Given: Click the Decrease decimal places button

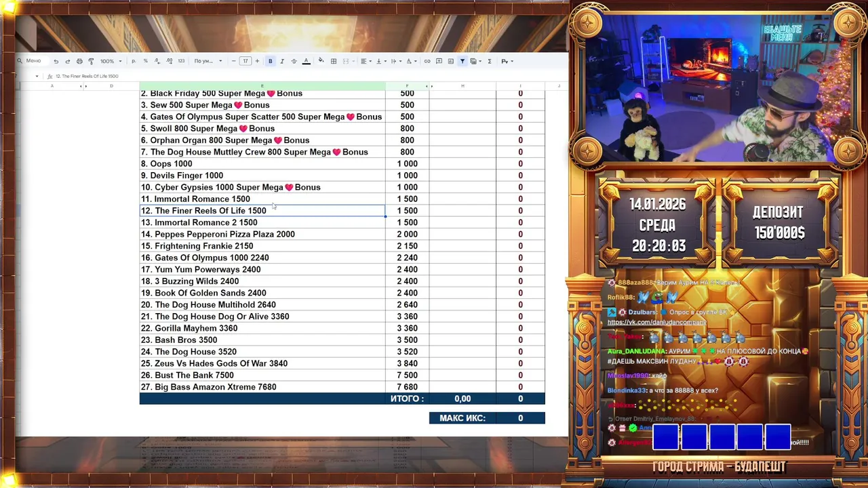Looking at the screenshot, I should tap(157, 61).
